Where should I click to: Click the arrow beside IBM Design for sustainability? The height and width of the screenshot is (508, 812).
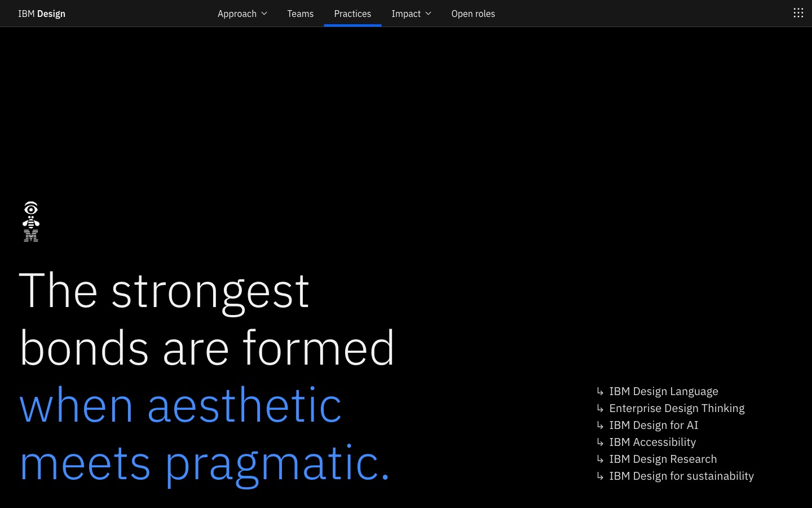(600, 476)
